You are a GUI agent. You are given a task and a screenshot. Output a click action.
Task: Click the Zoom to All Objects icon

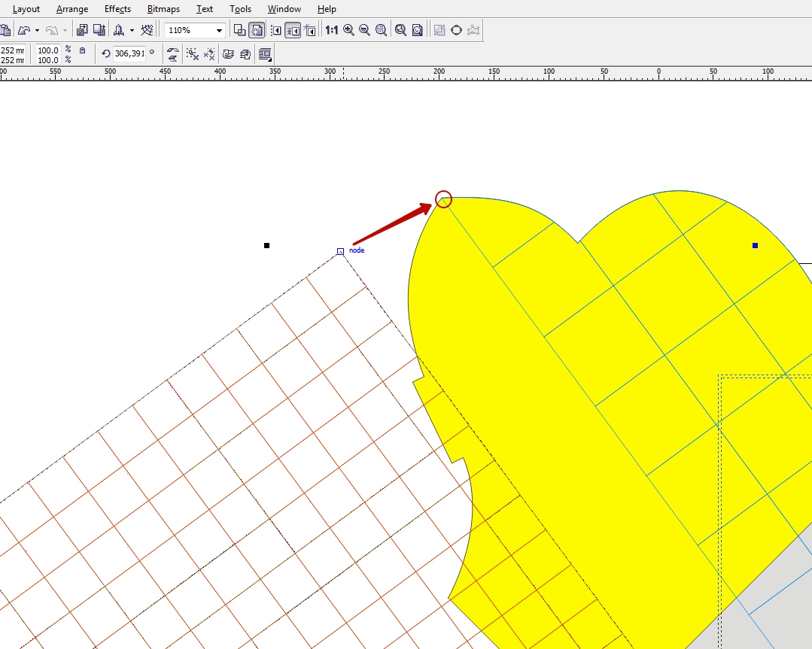tap(400, 30)
